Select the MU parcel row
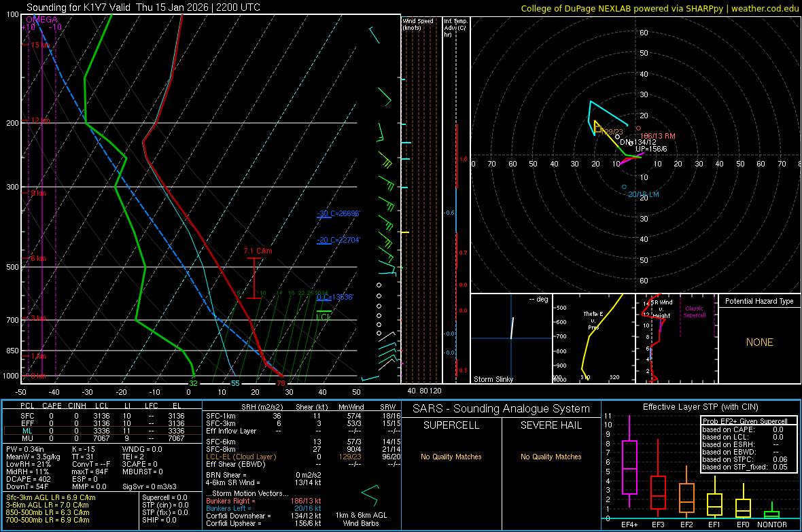 [x=103, y=438]
